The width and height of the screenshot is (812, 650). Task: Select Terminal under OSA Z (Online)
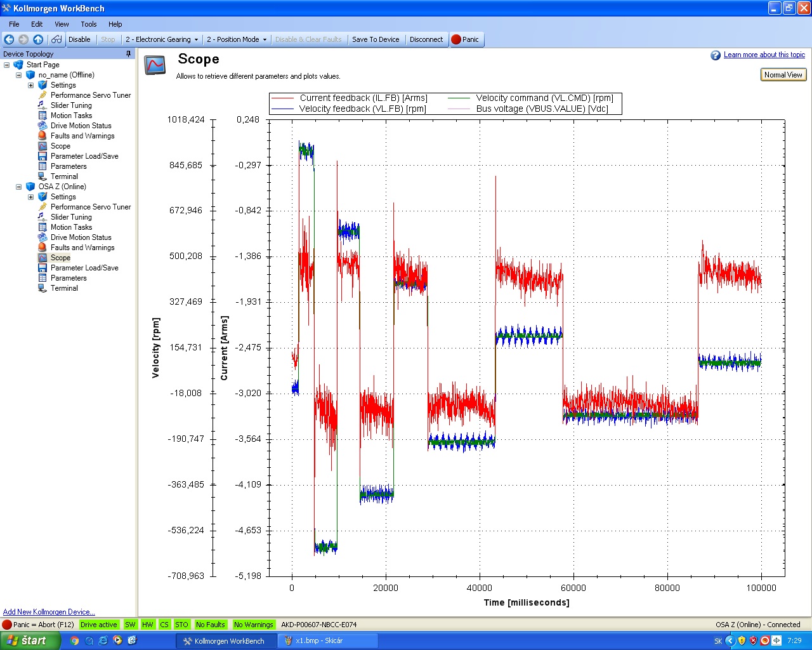(64, 288)
